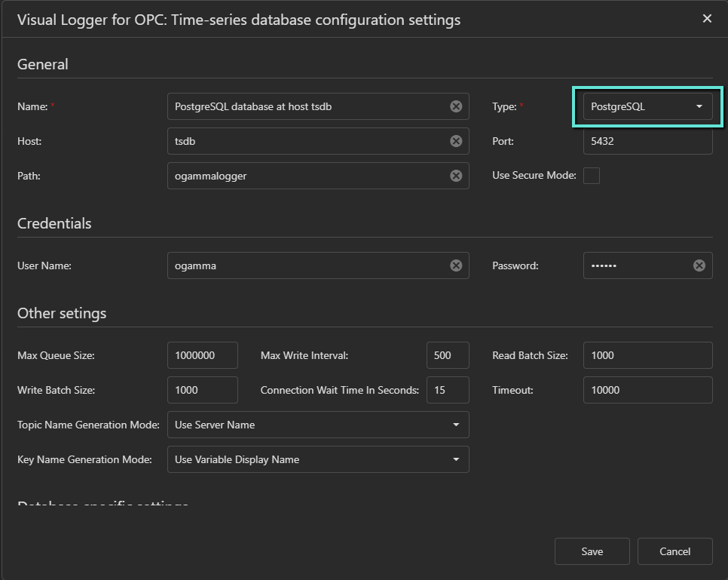Click the Port input field
728x580 pixels.
647,141
